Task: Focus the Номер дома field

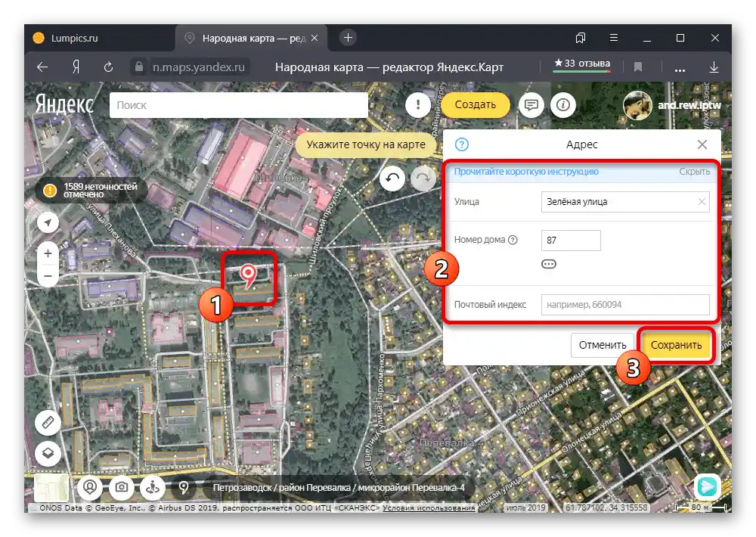Action: 571,241
